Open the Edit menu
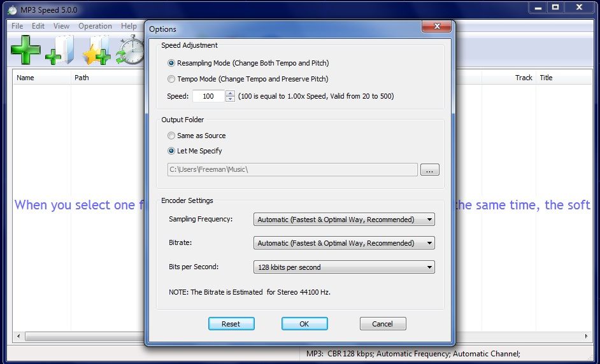This screenshot has width=600, height=364. pos(38,26)
